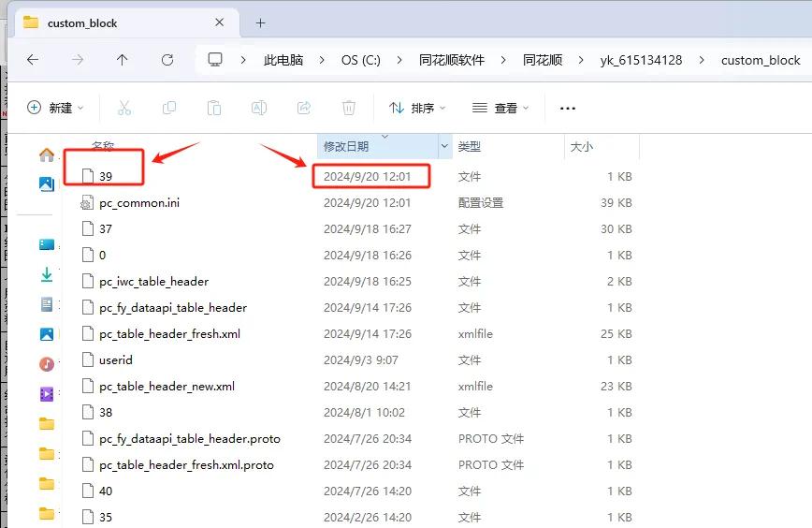Select pc_table_header_new.xml file
Screen dimensions: 812x528
(x=167, y=386)
